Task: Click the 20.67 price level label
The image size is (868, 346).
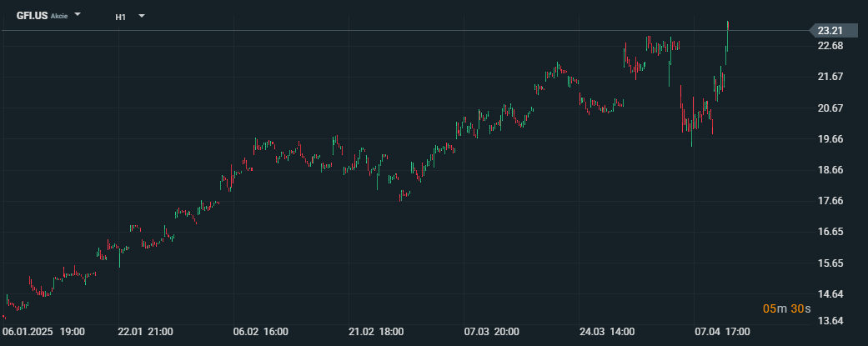Action: click(x=830, y=108)
